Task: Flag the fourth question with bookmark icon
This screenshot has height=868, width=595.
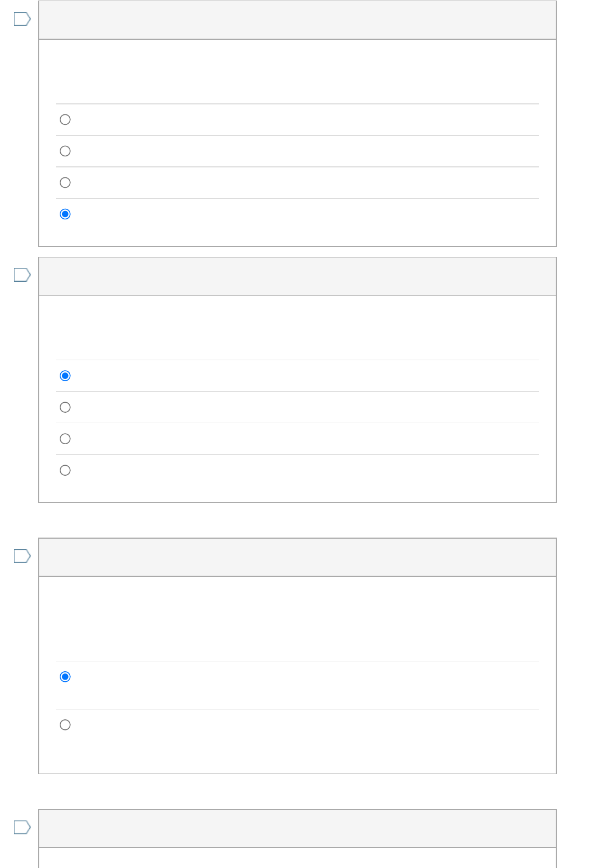Action: pos(22,828)
